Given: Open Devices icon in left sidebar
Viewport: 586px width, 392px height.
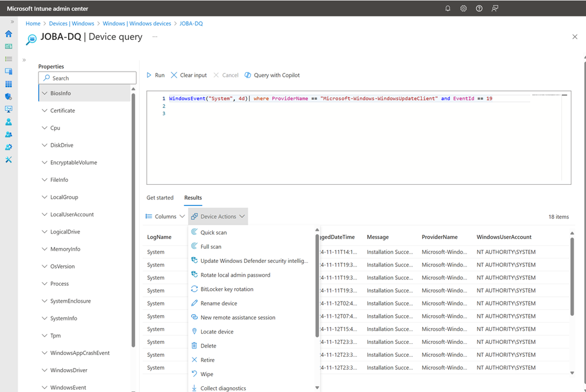Looking at the screenshot, I should 9,72.
